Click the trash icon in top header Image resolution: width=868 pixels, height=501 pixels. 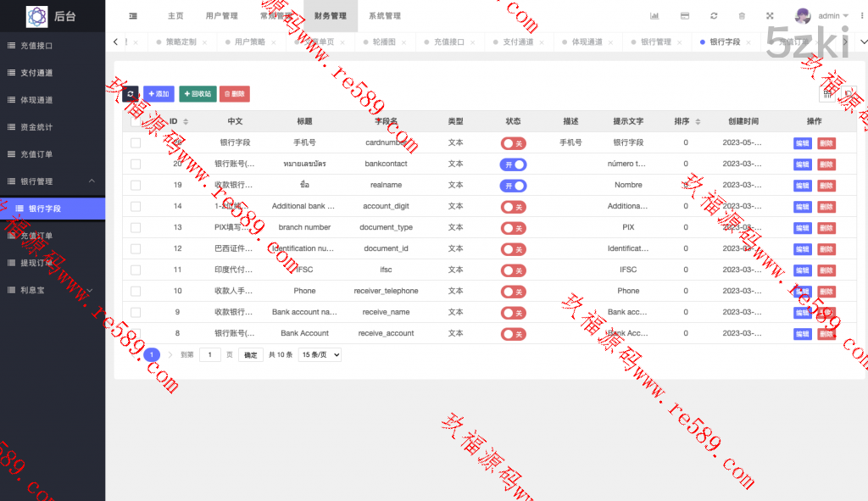pos(742,16)
